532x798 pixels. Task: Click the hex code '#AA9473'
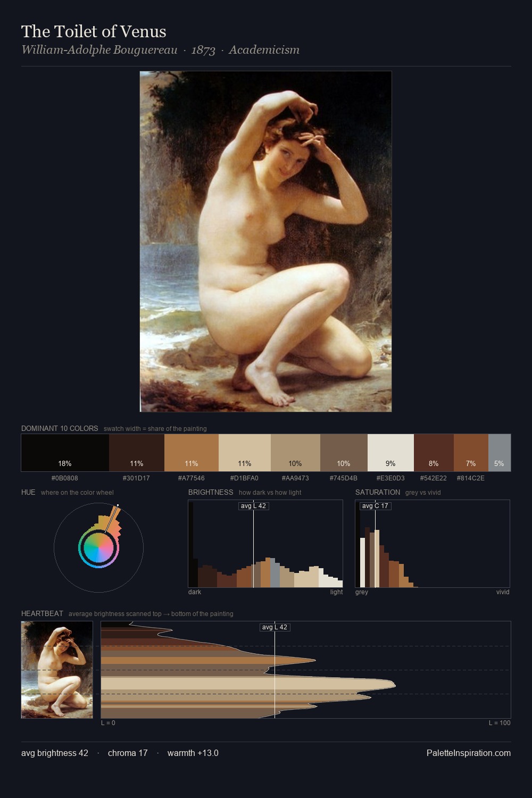point(295,478)
